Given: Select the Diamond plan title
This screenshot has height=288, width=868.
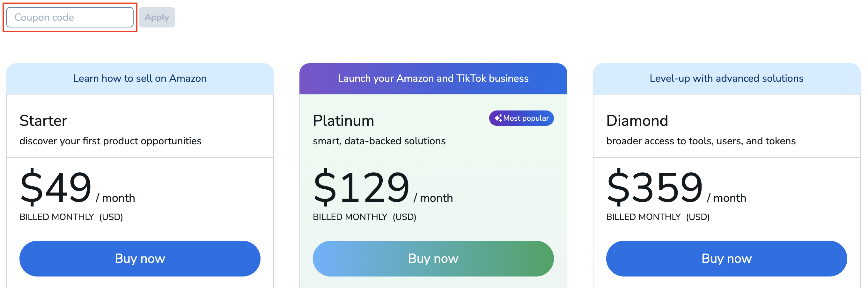Looking at the screenshot, I should coord(637,121).
